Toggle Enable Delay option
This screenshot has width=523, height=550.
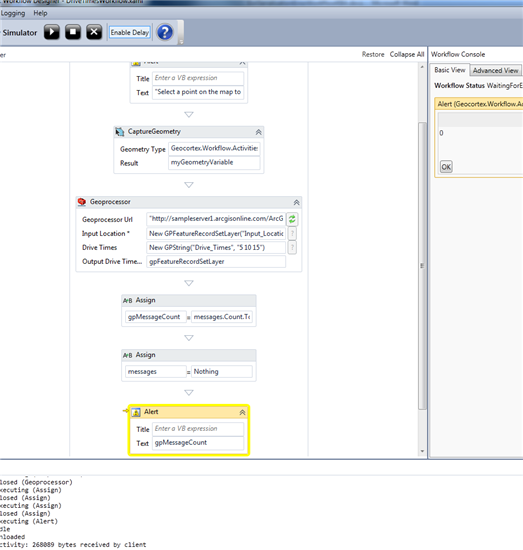coord(130,33)
